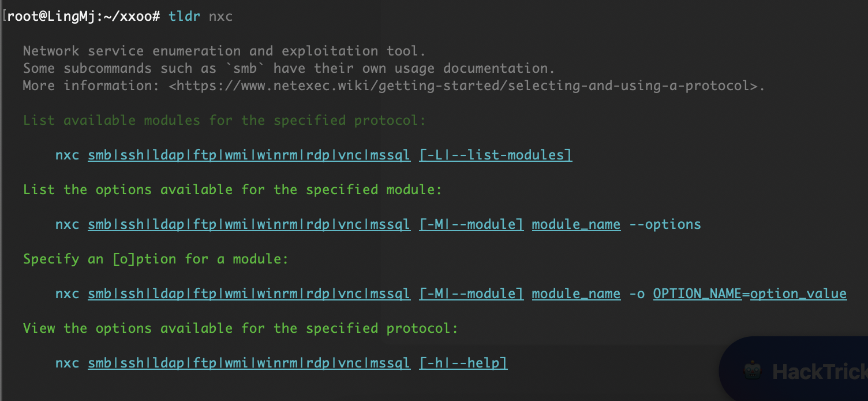Click the [-h|--help] underlined option
The width and height of the screenshot is (868, 401).
[463, 363]
